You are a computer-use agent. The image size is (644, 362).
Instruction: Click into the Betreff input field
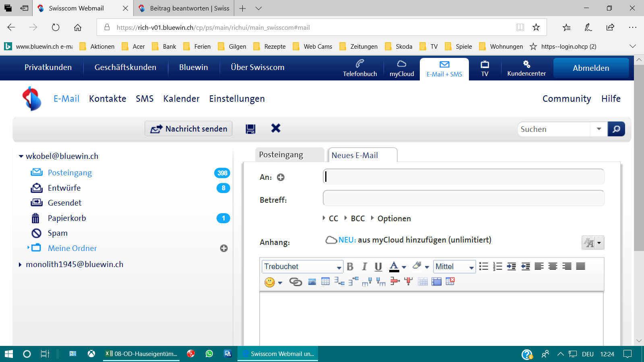pyautogui.click(x=464, y=198)
